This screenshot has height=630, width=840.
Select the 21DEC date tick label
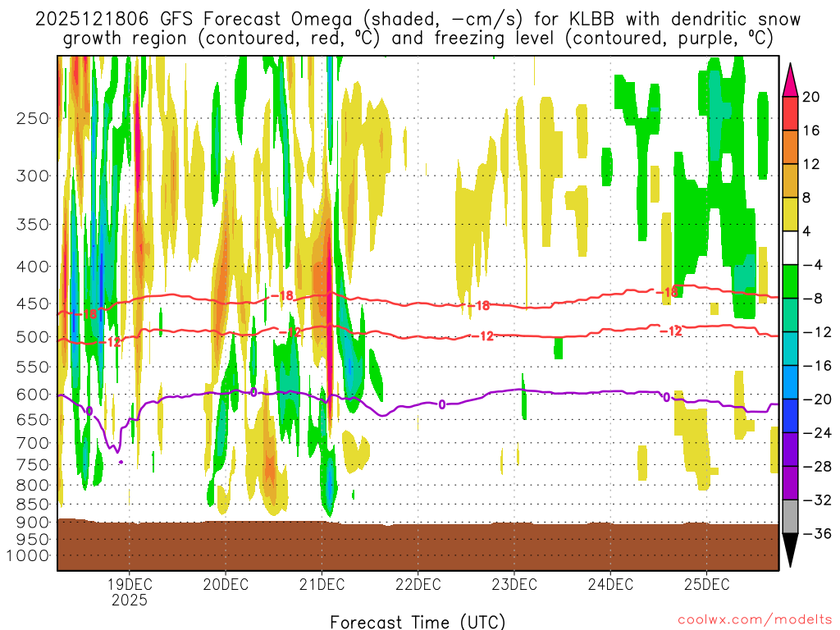(322, 584)
